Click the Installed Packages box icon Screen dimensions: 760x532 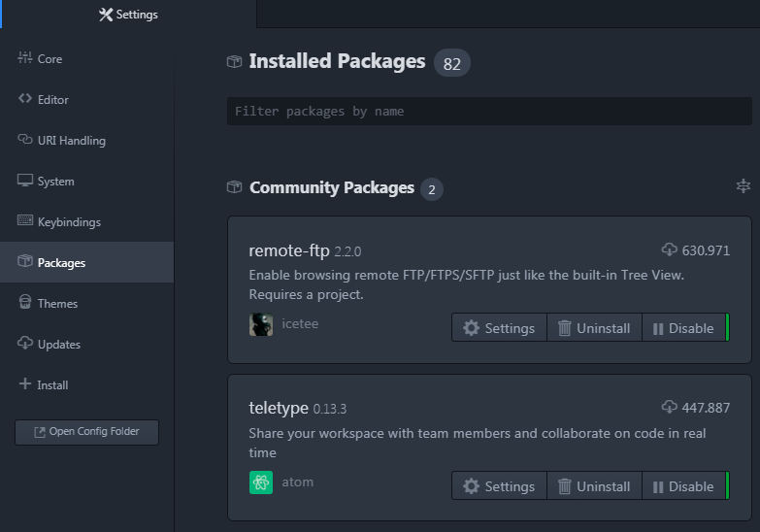tap(235, 61)
